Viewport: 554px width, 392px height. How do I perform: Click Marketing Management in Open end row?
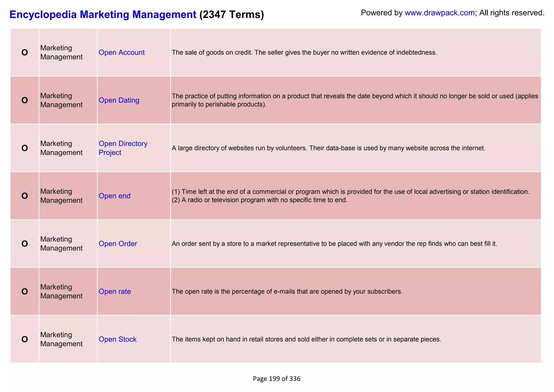point(61,196)
